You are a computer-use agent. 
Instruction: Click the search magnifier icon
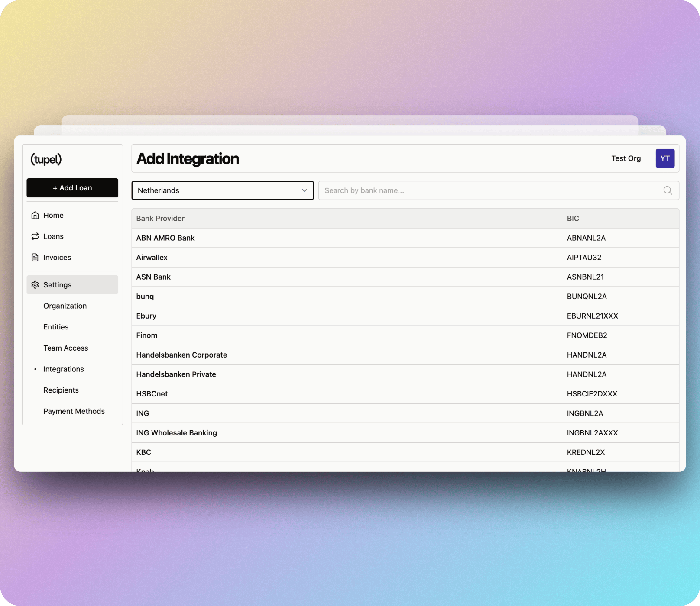[x=668, y=190]
